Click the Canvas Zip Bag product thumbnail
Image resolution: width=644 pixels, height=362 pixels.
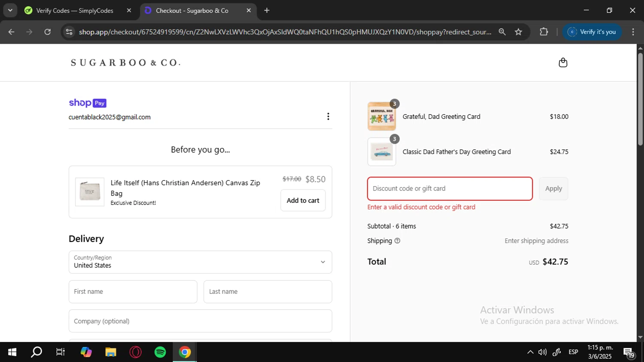click(x=90, y=192)
